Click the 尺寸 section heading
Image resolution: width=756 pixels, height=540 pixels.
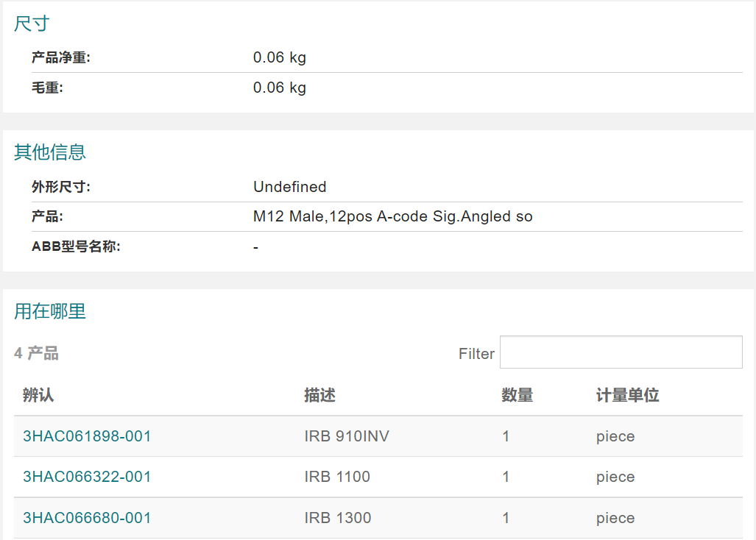point(32,24)
